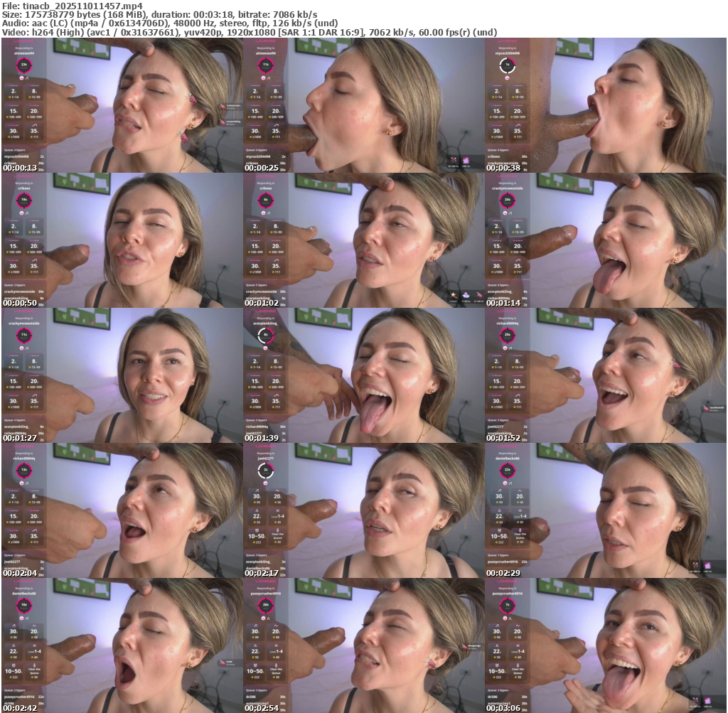Select the thumbnail frame stamped 00:01:27
Viewport: 728px width, 713px height.
[122, 375]
